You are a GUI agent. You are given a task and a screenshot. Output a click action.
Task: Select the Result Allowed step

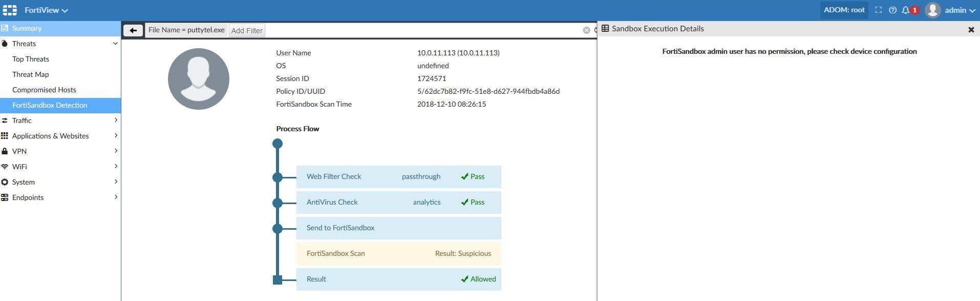tap(398, 279)
